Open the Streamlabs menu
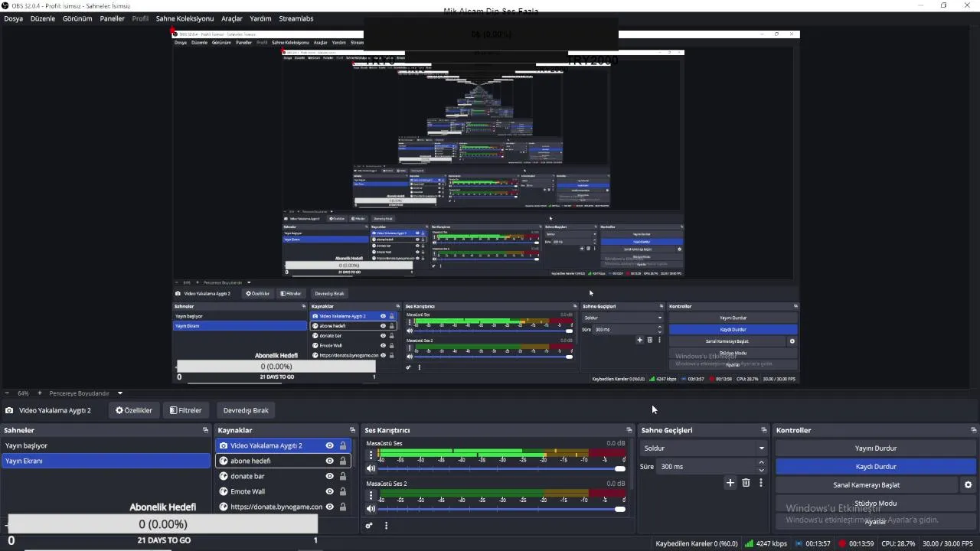Image resolution: width=980 pixels, height=551 pixels. click(x=296, y=18)
